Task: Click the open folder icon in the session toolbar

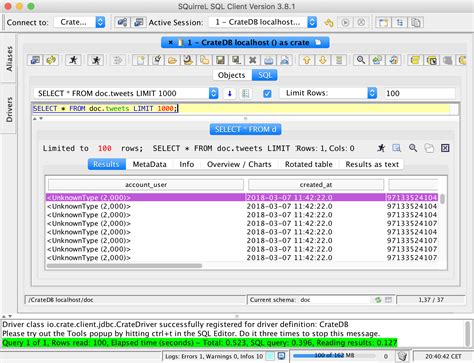Action: pyautogui.click(x=172, y=60)
